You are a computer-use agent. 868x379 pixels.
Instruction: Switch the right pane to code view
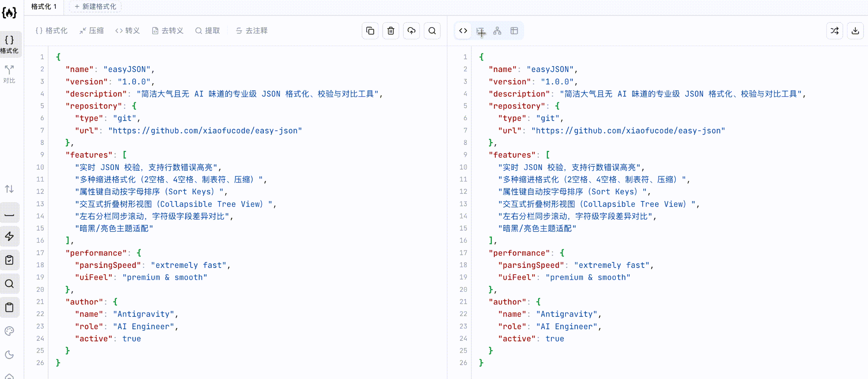click(x=463, y=31)
